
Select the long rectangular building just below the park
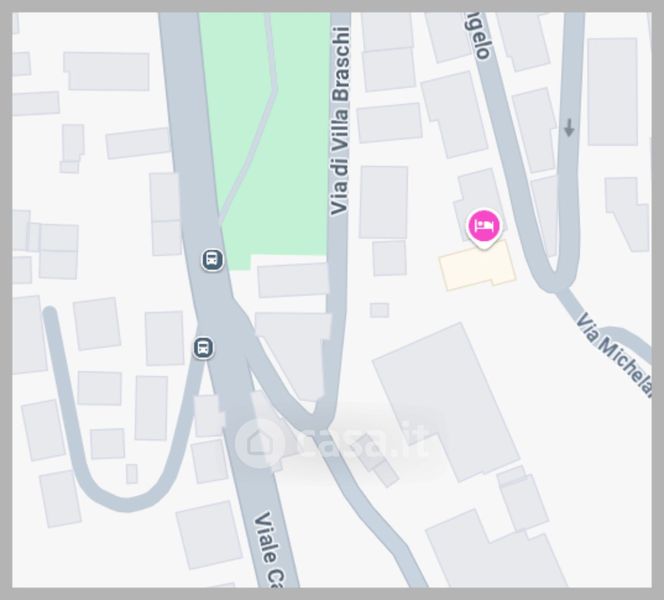293,280
